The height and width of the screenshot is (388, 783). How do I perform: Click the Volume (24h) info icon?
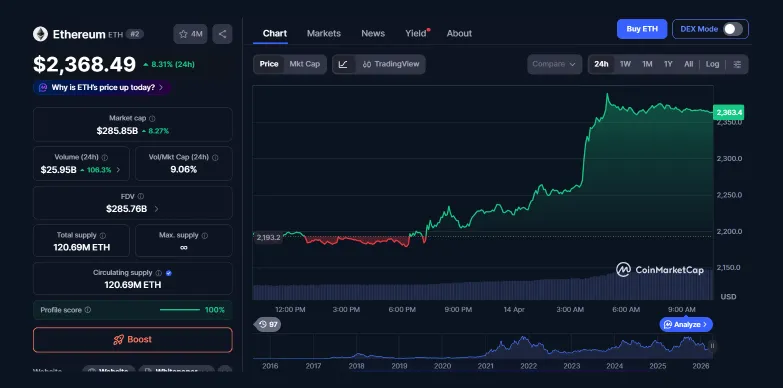pyautogui.click(x=105, y=157)
